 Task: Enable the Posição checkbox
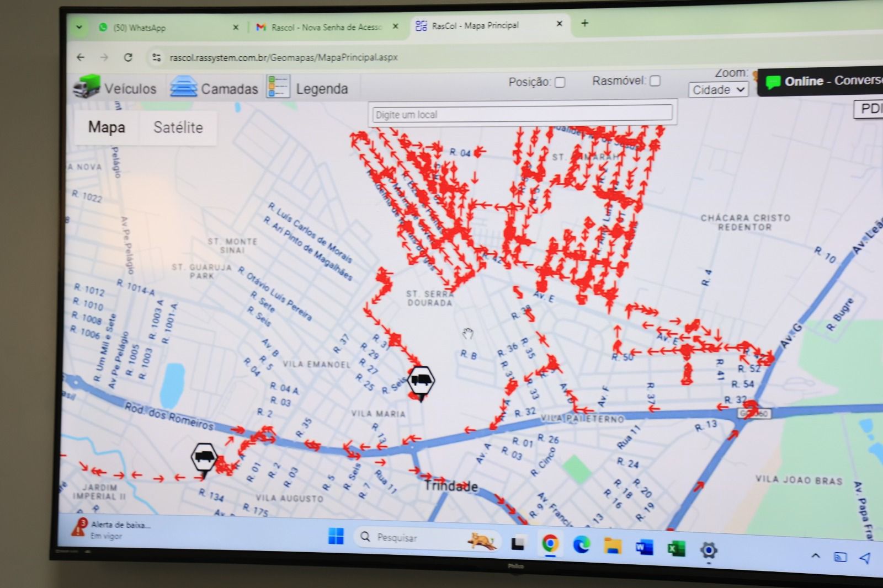560,82
